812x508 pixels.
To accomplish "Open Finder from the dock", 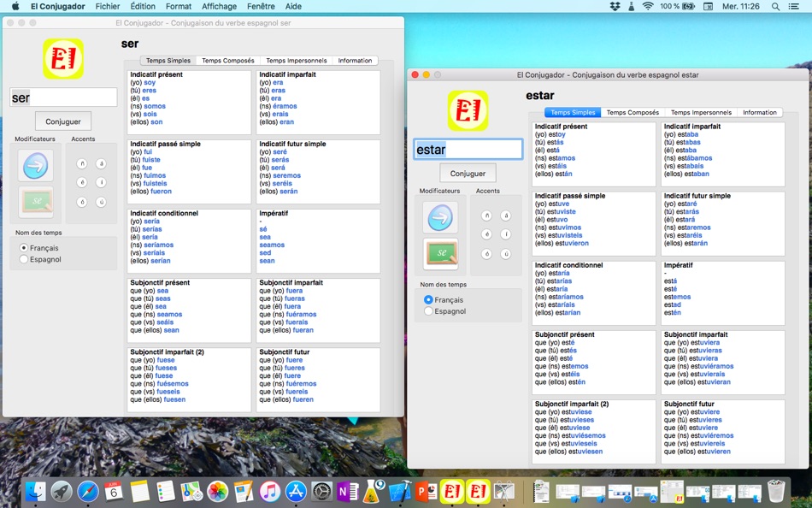I will click(35, 491).
